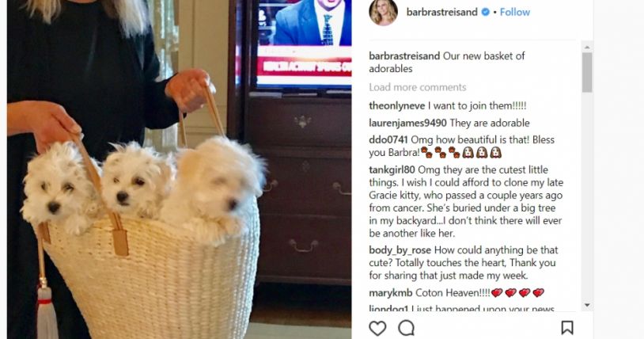Open the caption author barbrastreisand link
The width and height of the screenshot is (644, 339).
404,56
